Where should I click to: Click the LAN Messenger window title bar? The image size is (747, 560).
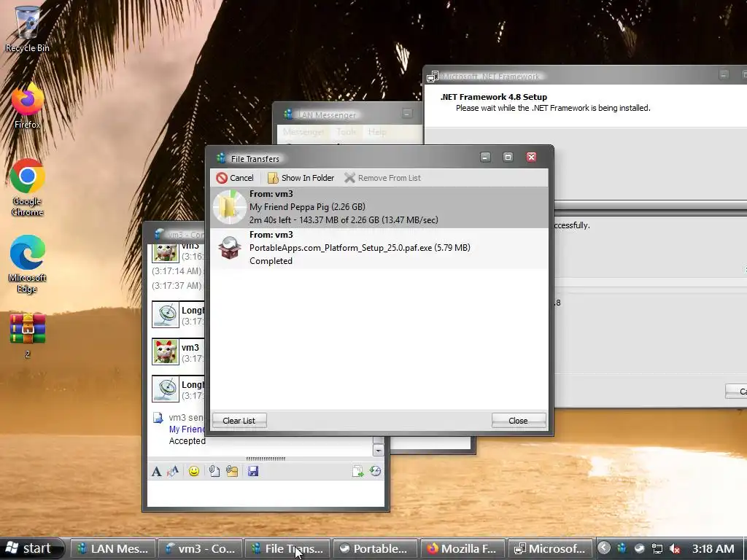pyautogui.click(x=347, y=114)
